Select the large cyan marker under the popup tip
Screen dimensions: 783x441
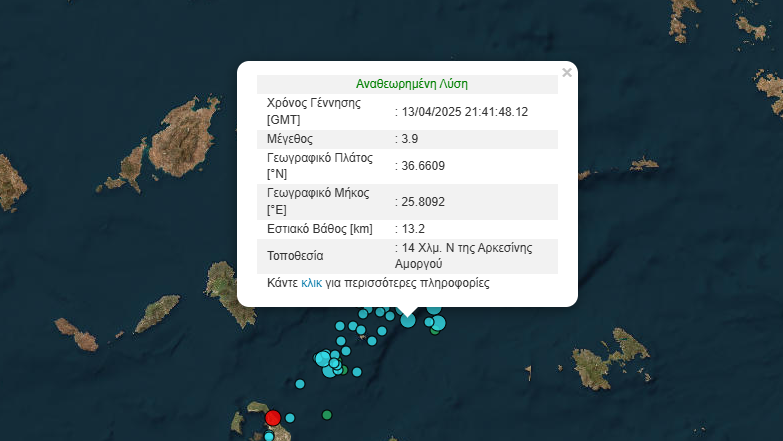click(x=408, y=319)
